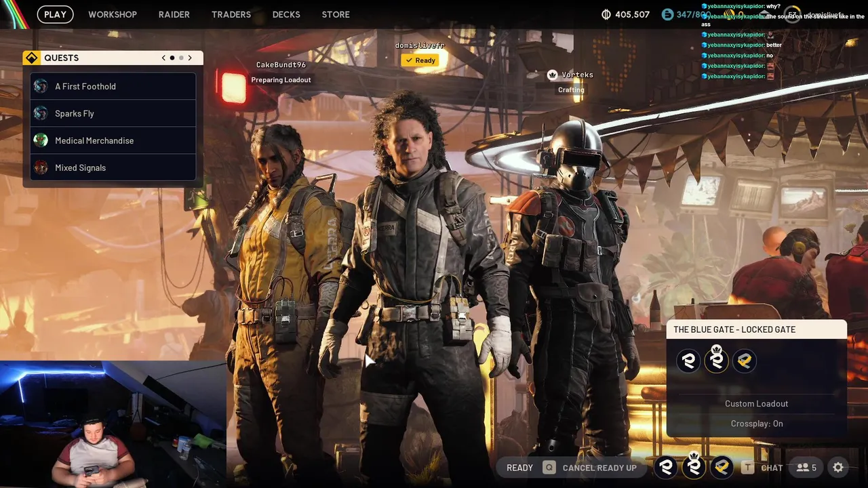Click the Raider token icon beside 347/800

tap(668, 14)
